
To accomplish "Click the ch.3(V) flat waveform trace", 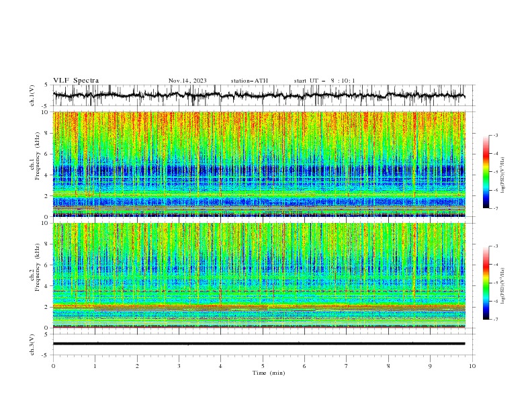I will 259,344.
